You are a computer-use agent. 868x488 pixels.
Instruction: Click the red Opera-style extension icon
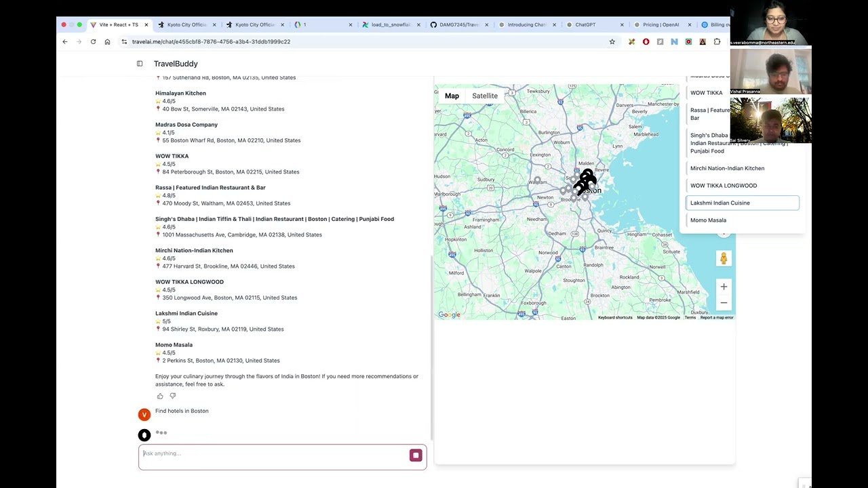646,41
